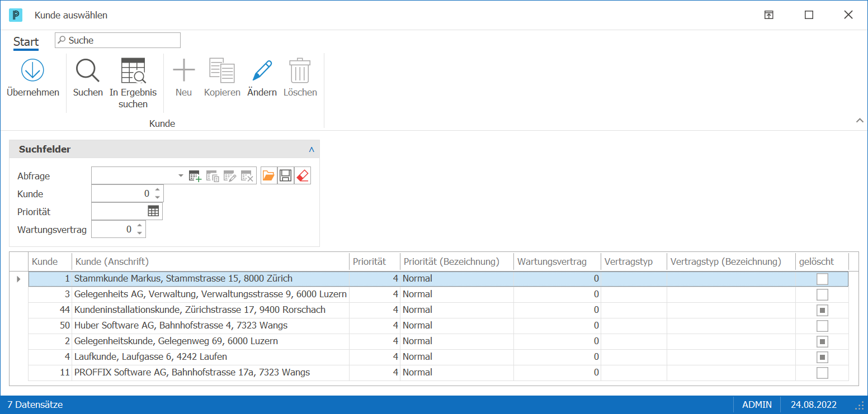Toggle gelöscht checkbox for Gelegenheitskunde row
Screen dimensions: 868x414
[x=822, y=341]
